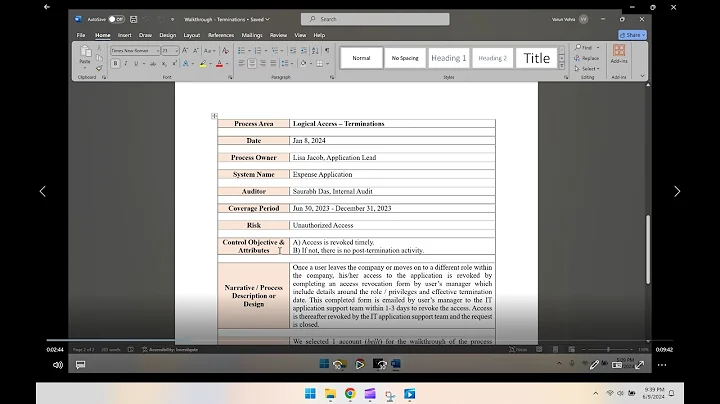Open the Customize Quick Access Toolbar dropdown
This screenshot has width=720, height=404.
click(172, 19)
